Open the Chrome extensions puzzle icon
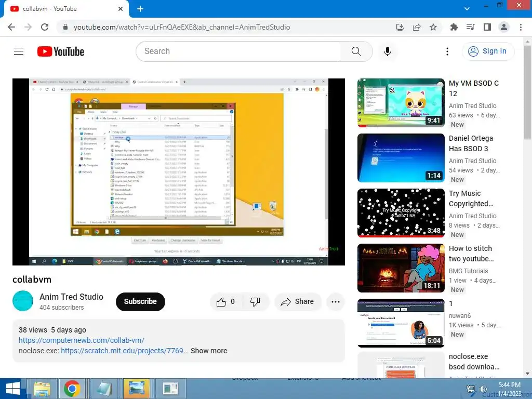Viewport: 532px width, 399px height. click(x=454, y=27)
